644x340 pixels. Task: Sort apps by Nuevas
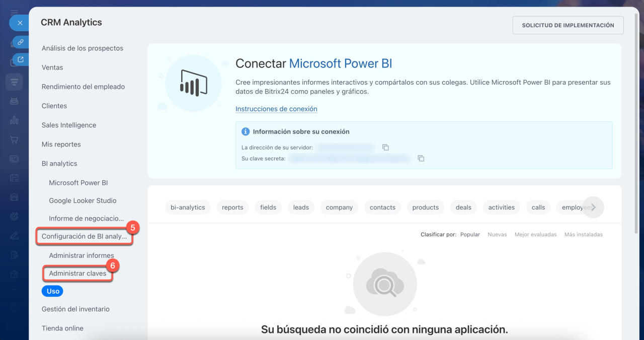coord(497,235)
